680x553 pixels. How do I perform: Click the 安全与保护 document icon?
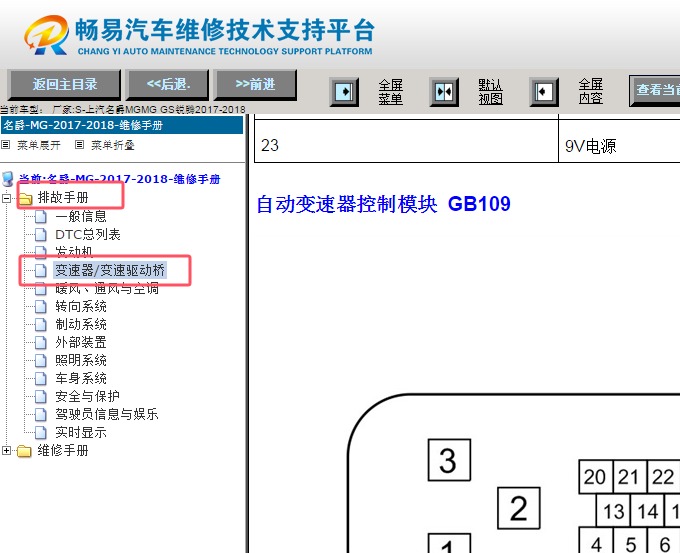point(40,396)
